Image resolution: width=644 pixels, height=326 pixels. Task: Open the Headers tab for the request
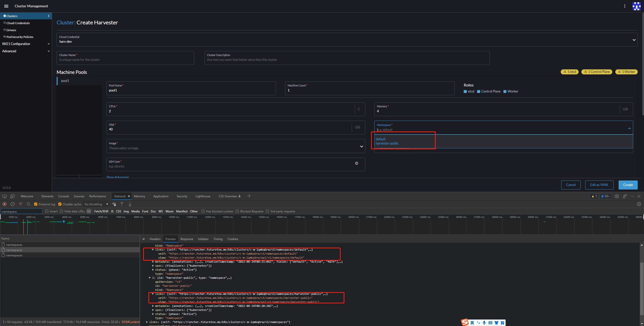[x=155, y=239]
